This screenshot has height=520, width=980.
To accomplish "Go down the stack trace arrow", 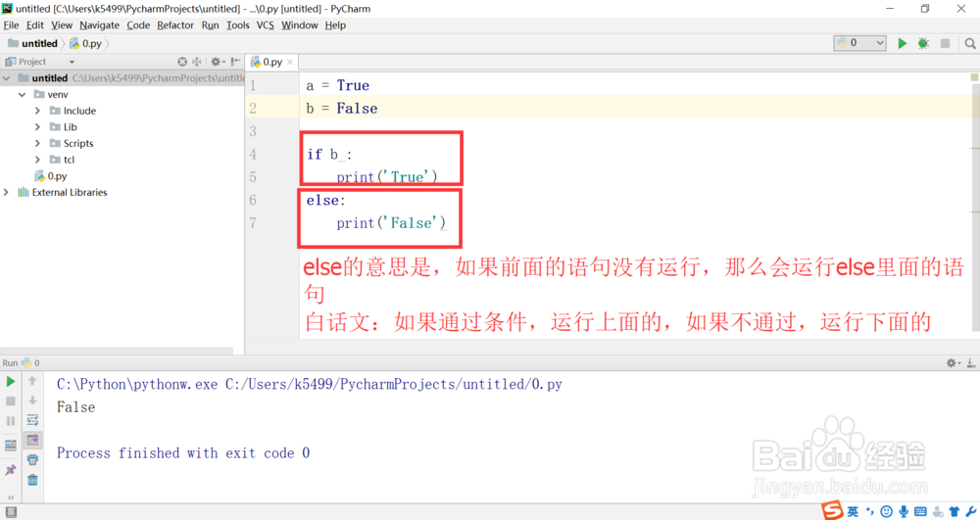I will point(32,401).
